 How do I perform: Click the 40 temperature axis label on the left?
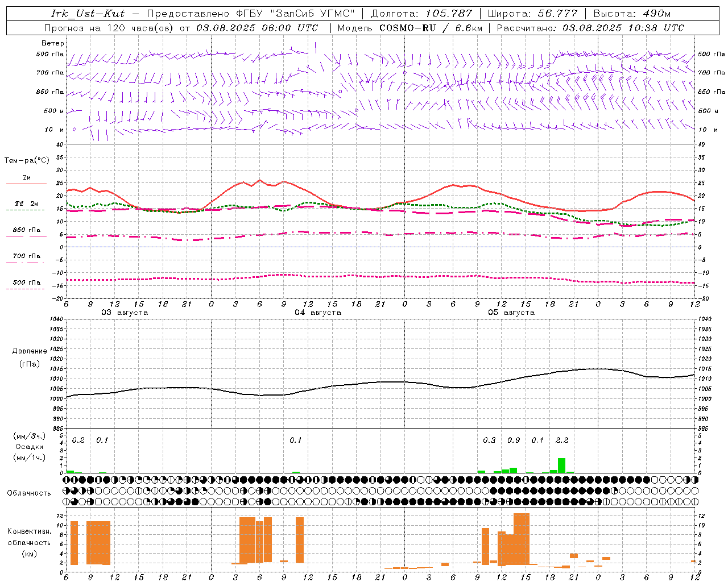pos(59,144)
